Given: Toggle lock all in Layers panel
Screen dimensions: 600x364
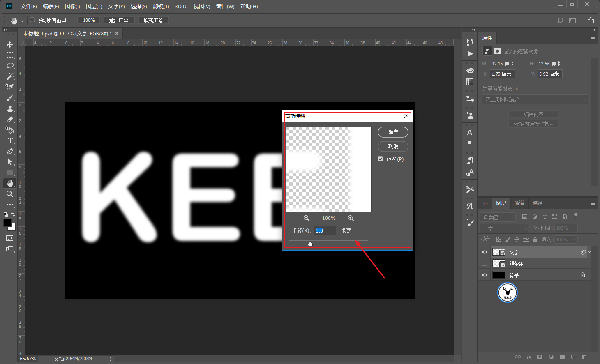Looking at the screenshot, I should (x=535, y=240).
